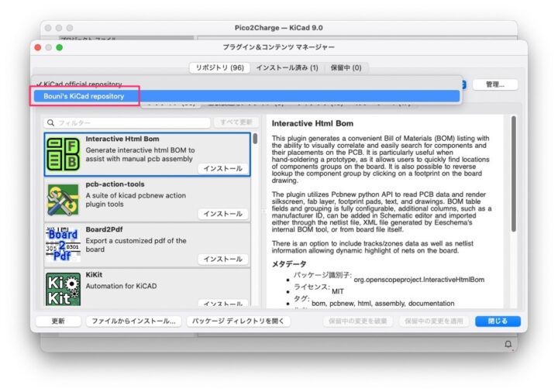Choose KiCad official repository option
The height and width of the screenshot is (392, 558).
[81, 84]
